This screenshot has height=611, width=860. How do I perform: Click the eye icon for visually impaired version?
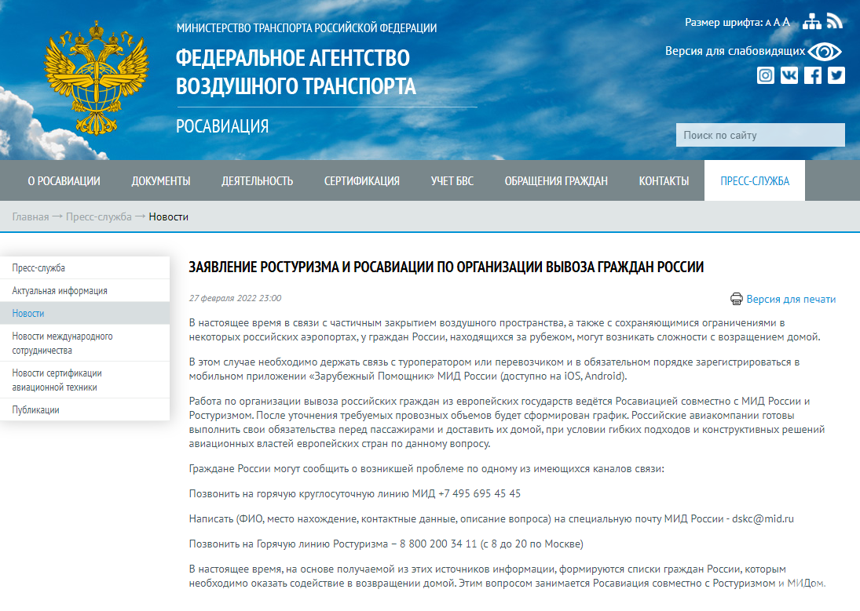tap(824, 52)
